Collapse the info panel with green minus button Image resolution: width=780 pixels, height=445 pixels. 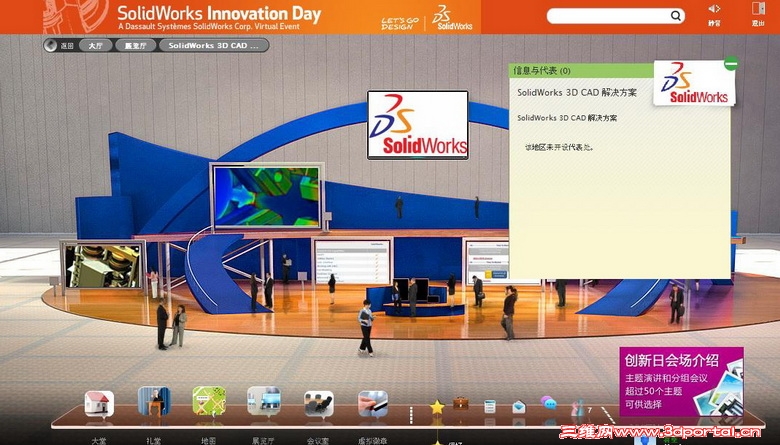tap(731, 64)
